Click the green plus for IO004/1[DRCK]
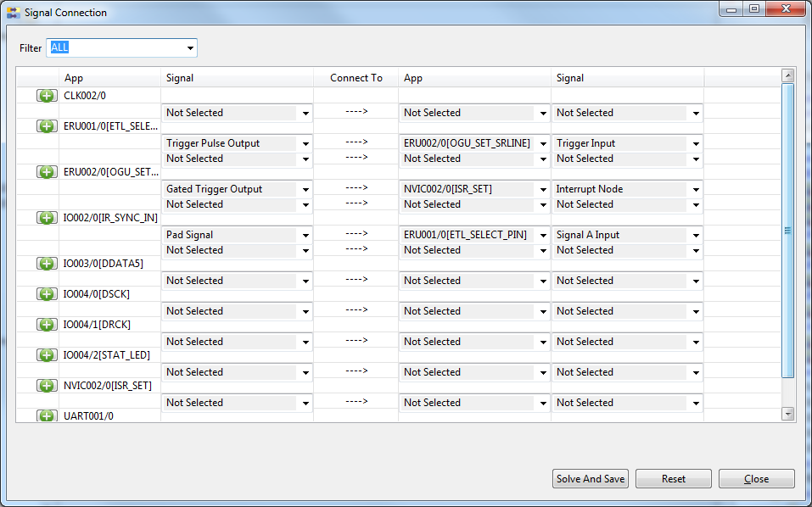 coord(47,325)
